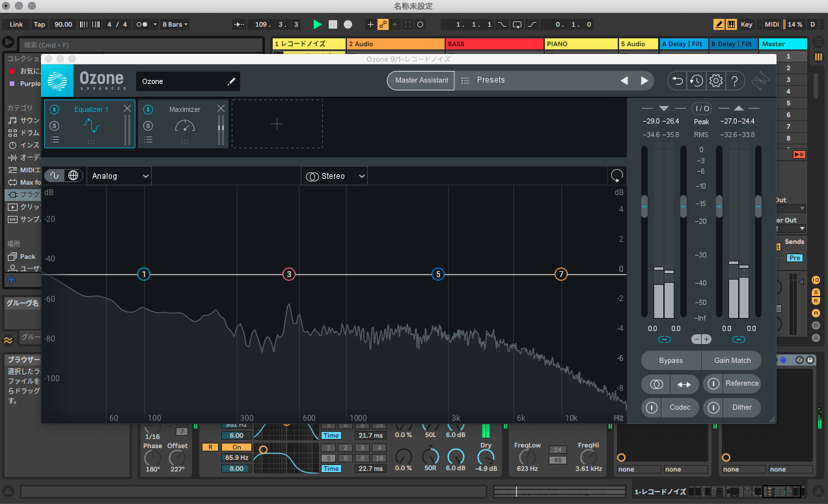Open the Analog EQ mode dropdown
Screen dimensions: 828x504
[119, 176]
